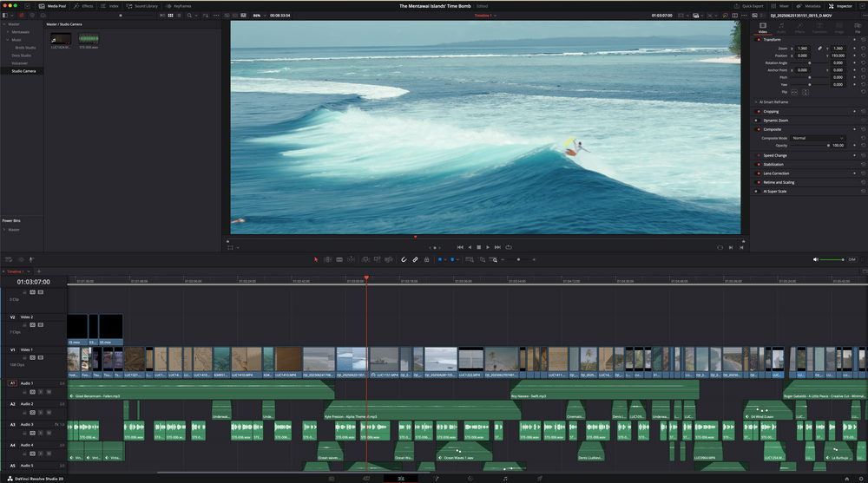The height and width of the screenshot is (483, 868).
Task: Click the Custom Zoom magnifier icon
Action: (494, 259)
